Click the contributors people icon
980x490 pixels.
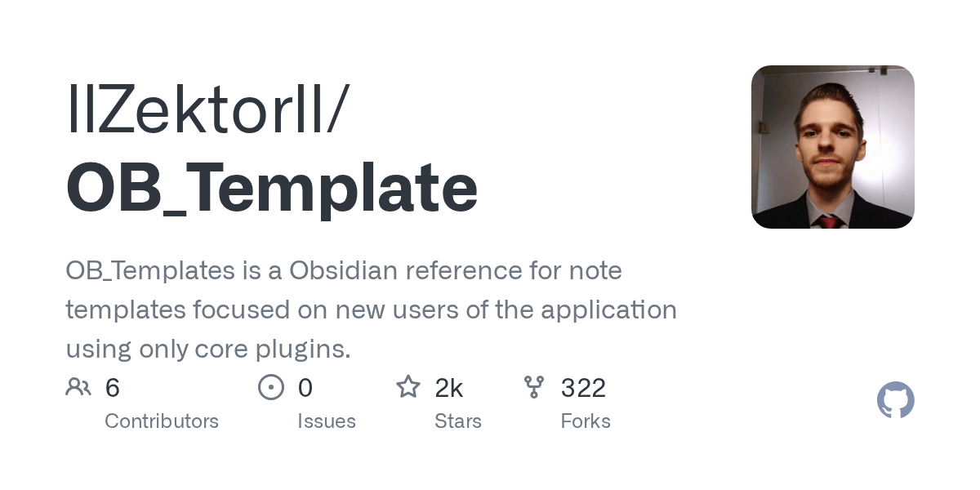click(78, 387)
